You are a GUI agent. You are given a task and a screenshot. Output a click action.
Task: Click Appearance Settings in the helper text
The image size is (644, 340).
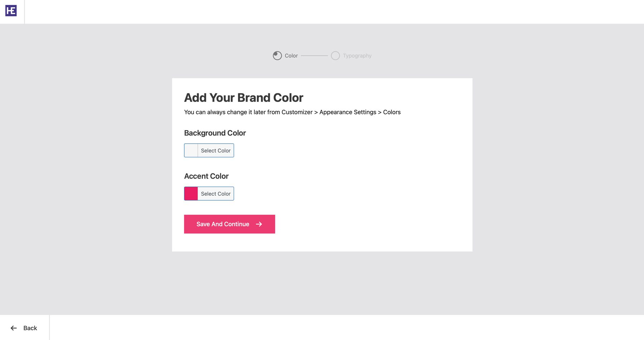(348, 112)
